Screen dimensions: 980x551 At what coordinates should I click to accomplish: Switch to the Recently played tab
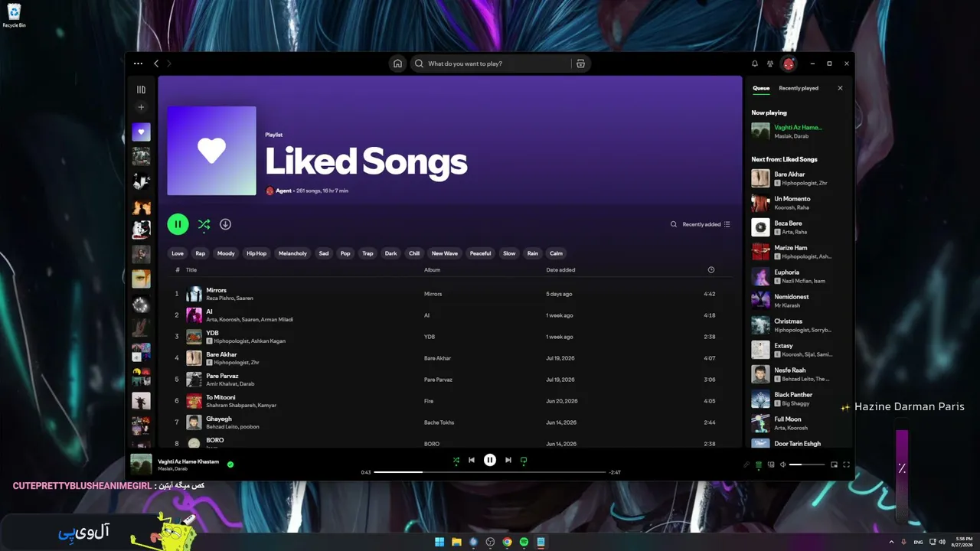[799, 88]
